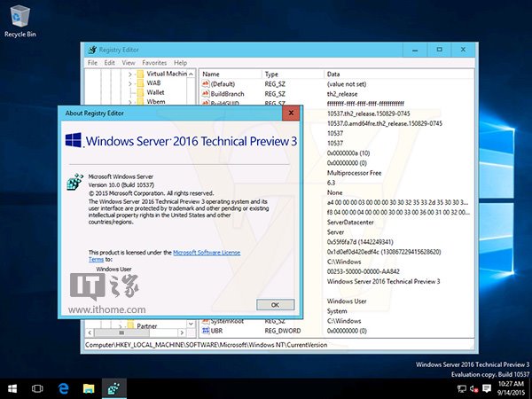532x399 pixels.
Task: Maximize the Registry Editor window
Action: pos(439,50)
